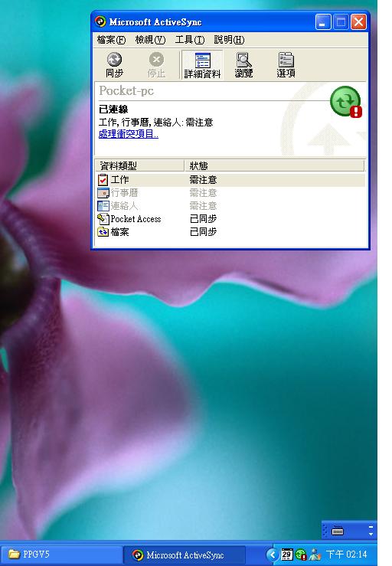Click the 需注意 status of 連絡人 row
This screenshot has height=566, width=392.
pyautogui.click(x=203, y=206)
